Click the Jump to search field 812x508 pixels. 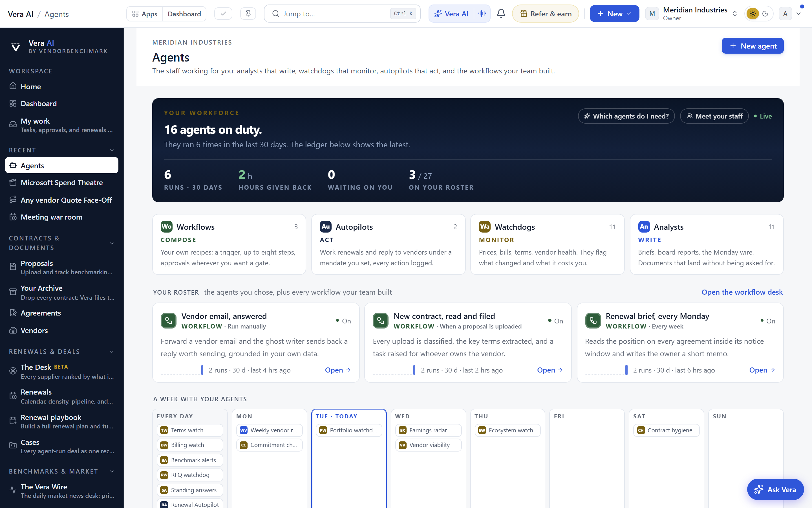(342, 14)
